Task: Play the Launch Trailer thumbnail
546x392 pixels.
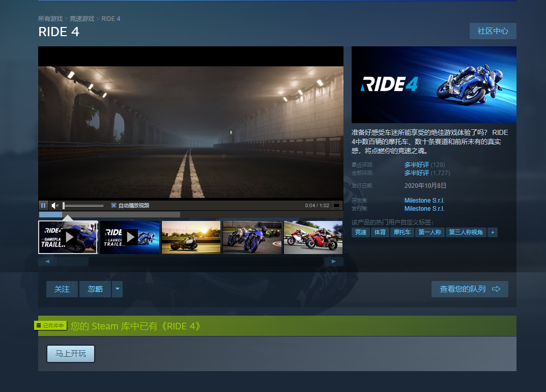Action: click(x=130, y=237)
